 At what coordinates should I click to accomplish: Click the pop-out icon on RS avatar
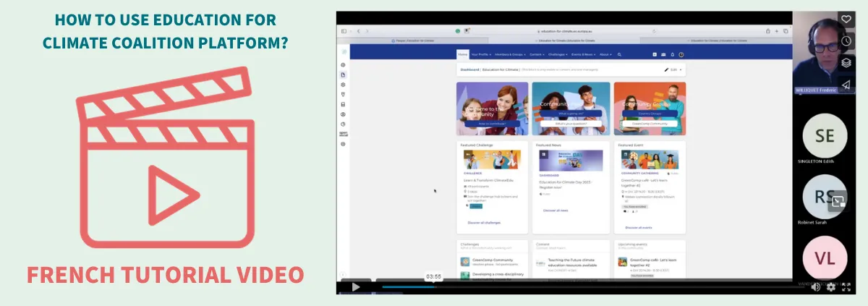click(x=839, y=202)
